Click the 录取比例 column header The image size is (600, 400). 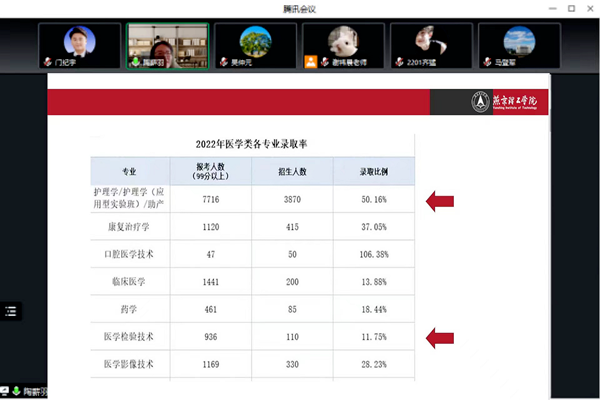click(373, 171)
